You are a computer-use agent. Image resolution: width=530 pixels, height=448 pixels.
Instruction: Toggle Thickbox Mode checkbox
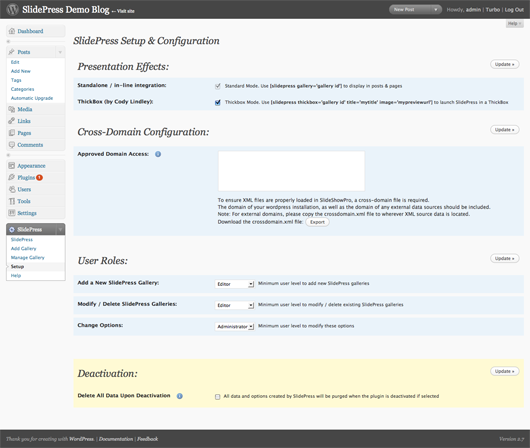tap(218, 102)
